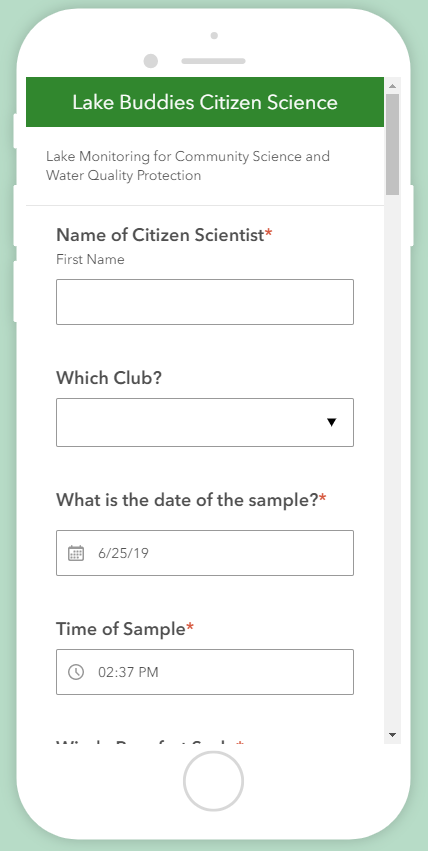
Task: Tap the phone's front camera circle
Action: click(151, 61)
